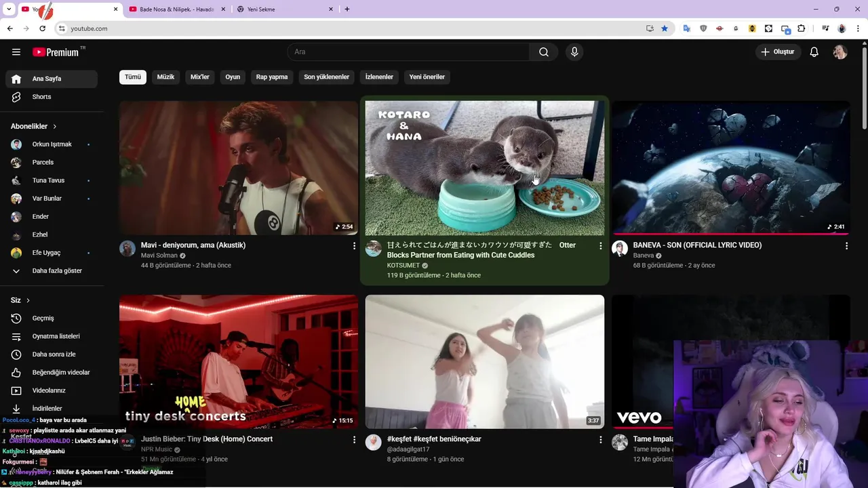
Task: Reload the page with refresh icon
Action: 42,28
